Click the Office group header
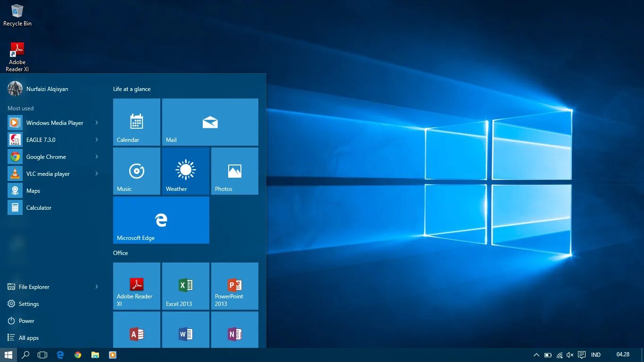644x362 pixels. tap(121, 253)
